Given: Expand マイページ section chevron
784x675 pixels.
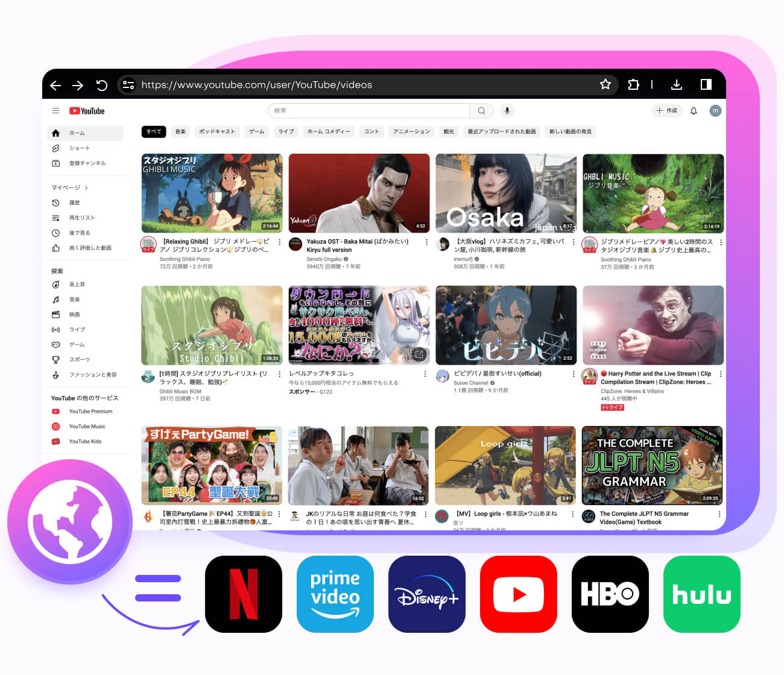Looking at the screenshot, I should (86, 187).
